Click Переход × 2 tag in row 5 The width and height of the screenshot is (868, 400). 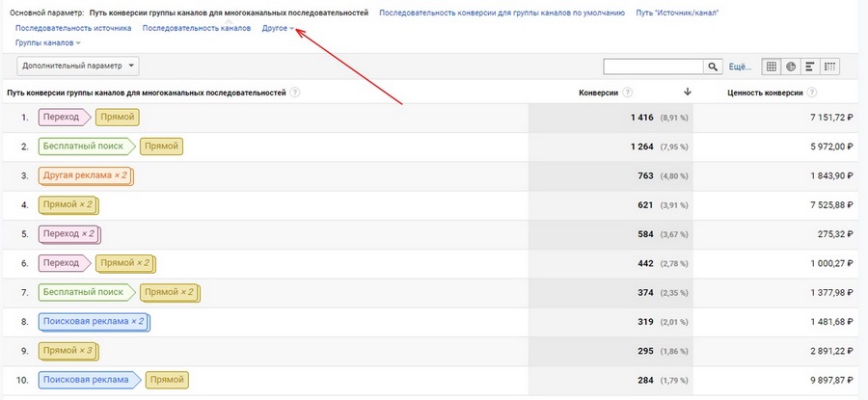69,234
